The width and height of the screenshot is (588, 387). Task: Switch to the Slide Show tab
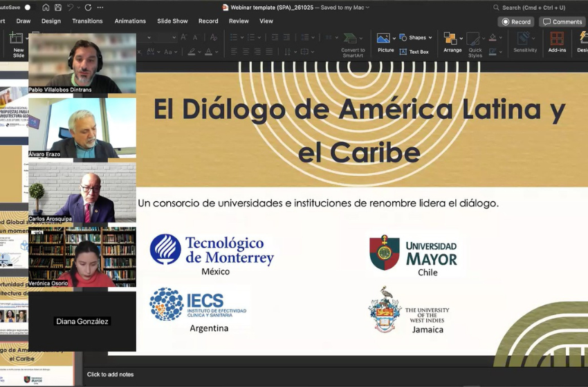tap(172, 21)
